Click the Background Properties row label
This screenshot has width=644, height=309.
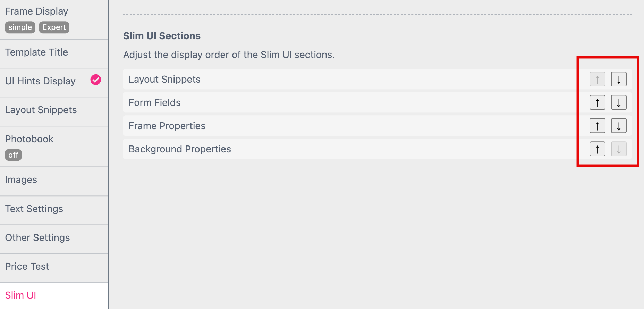[180, 149]
